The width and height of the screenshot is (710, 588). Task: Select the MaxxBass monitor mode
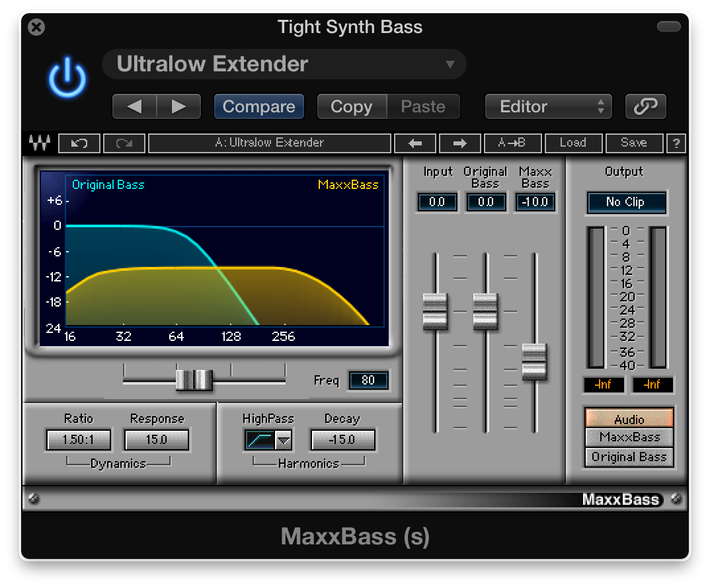coord(629,437)
